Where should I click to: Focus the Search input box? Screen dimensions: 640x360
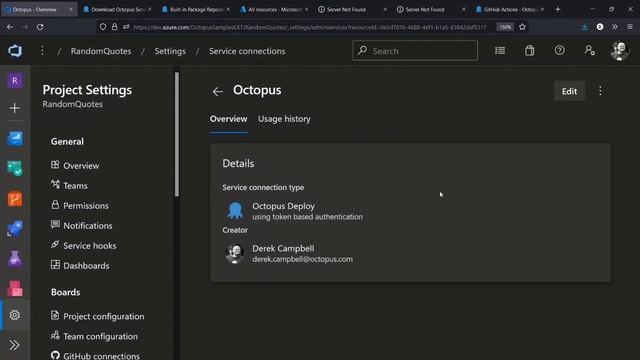tap(415, 51)
